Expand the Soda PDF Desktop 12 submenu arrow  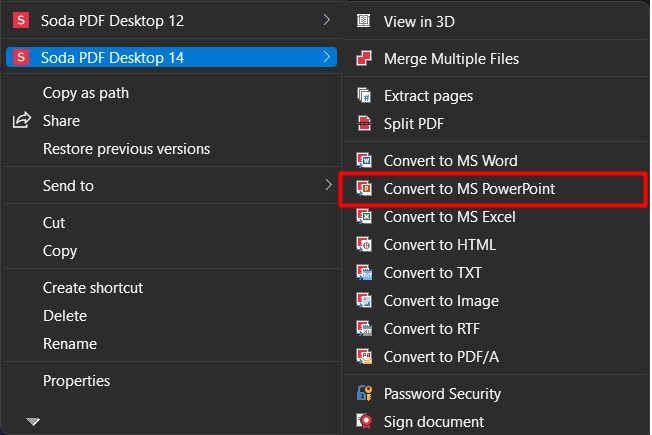click(x=327, y=20)
